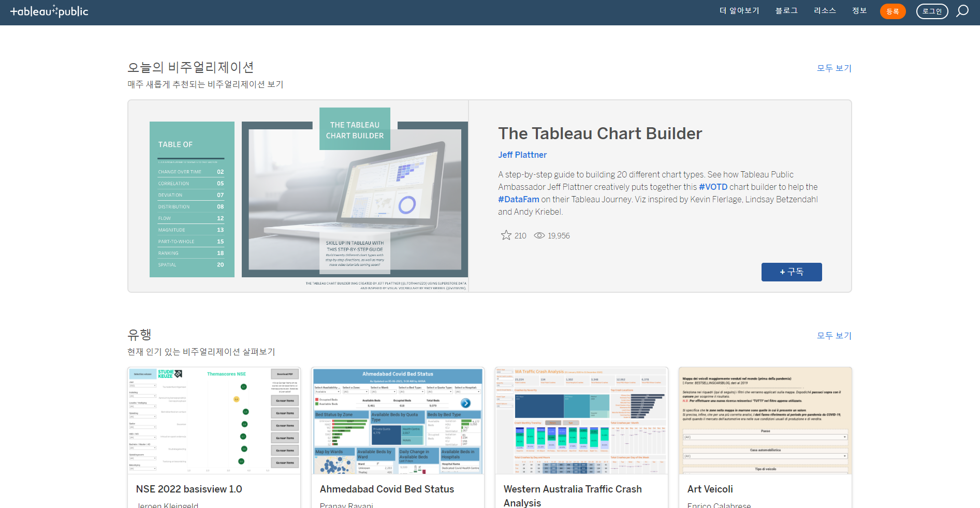980x508 pixels.
Task: Select the Ahmedabad Covid Bed Status title
Action: [x=387, y=489]
